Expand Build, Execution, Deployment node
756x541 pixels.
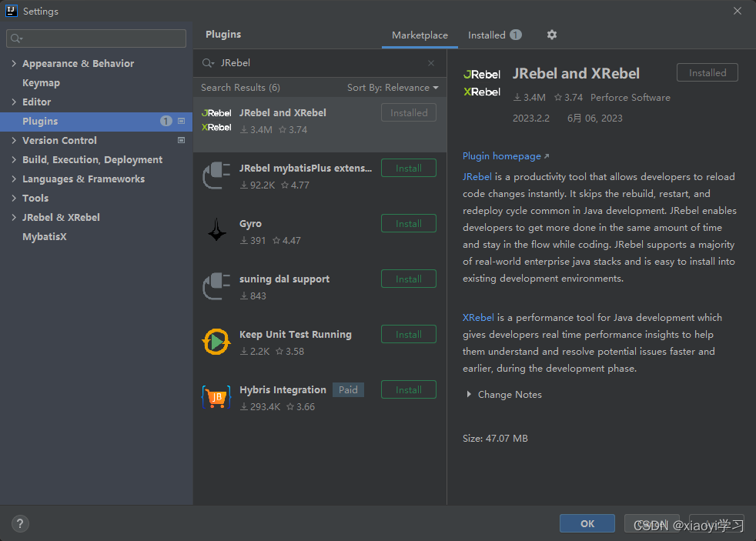click(14, 159)
